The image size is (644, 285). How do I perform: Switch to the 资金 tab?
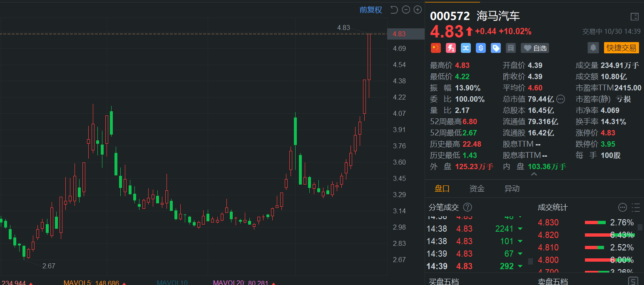click(x=477, y=189)
